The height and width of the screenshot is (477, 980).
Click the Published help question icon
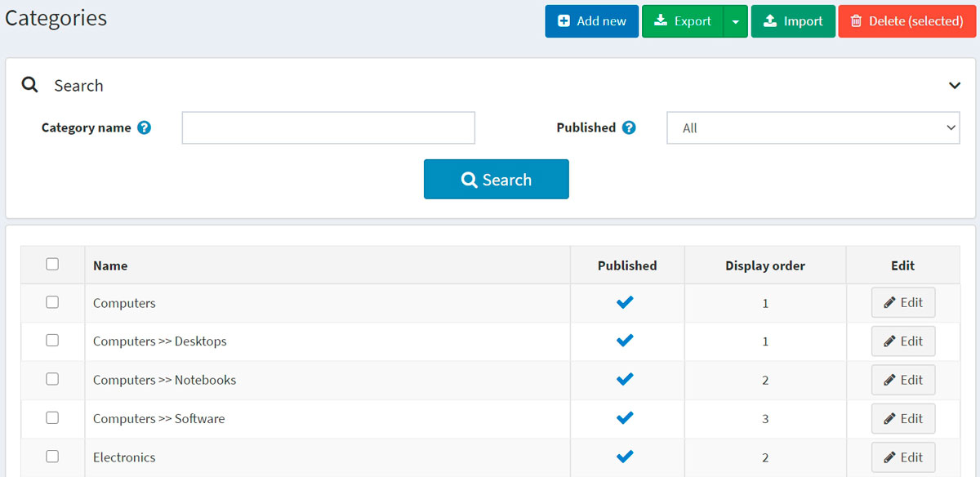629,128
